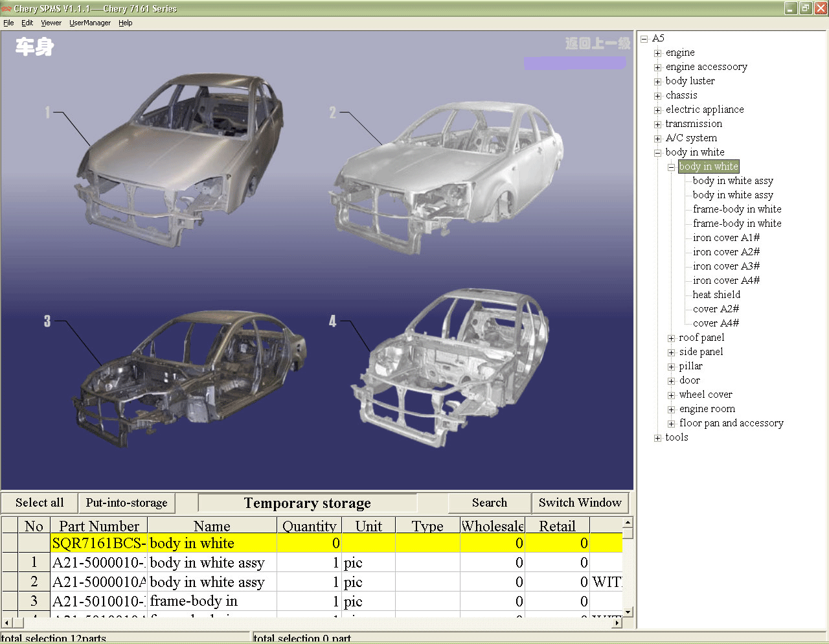The width and height of the screenshot is (829, 644).
Task: Select the transmission label in tree
Action: pos(694,124)
